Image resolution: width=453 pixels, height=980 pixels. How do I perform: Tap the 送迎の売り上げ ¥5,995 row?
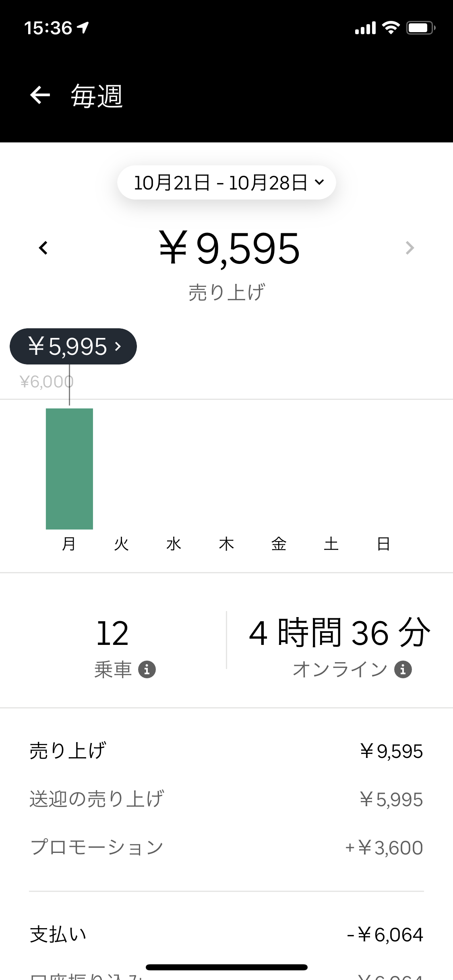coord(226,799)
